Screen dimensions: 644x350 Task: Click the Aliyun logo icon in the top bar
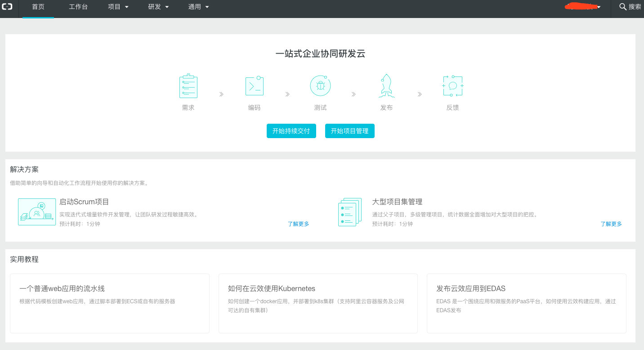coord(7,7)
